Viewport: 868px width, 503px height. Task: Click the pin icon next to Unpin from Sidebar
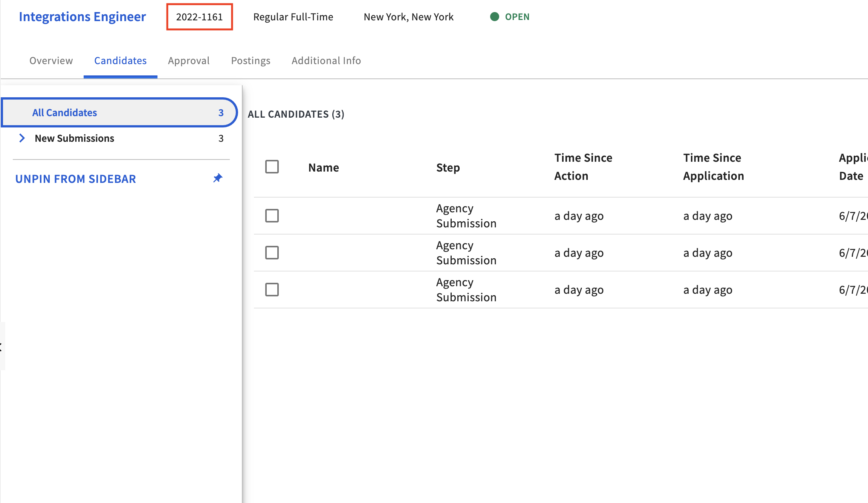click(x=218, y=178)
